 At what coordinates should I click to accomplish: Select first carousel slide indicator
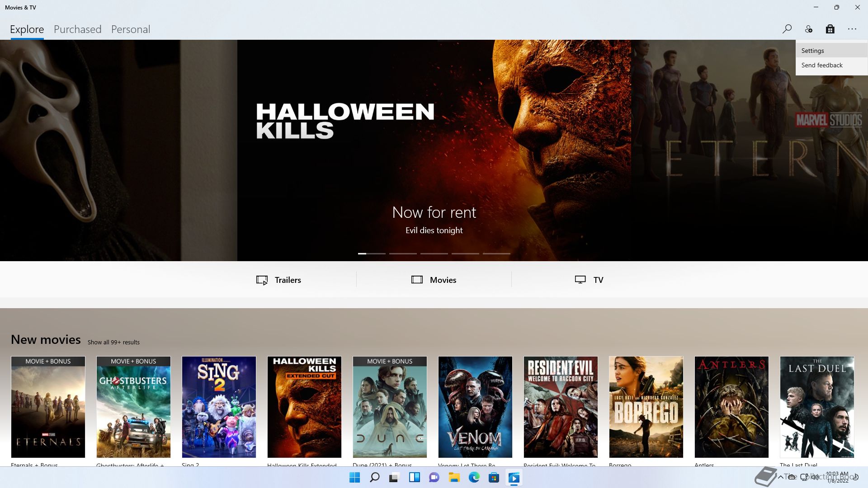pos(372,253)
